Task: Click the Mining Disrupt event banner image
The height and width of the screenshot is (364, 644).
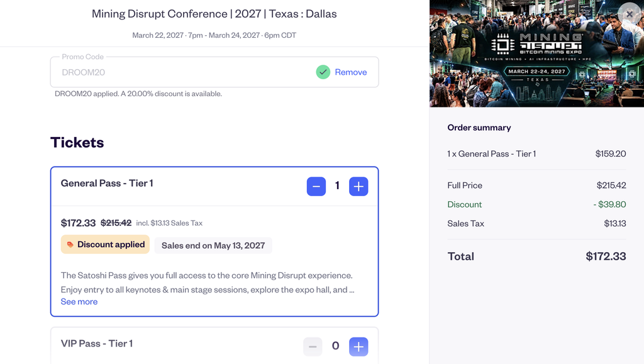Action: click(x=536, y=53)
